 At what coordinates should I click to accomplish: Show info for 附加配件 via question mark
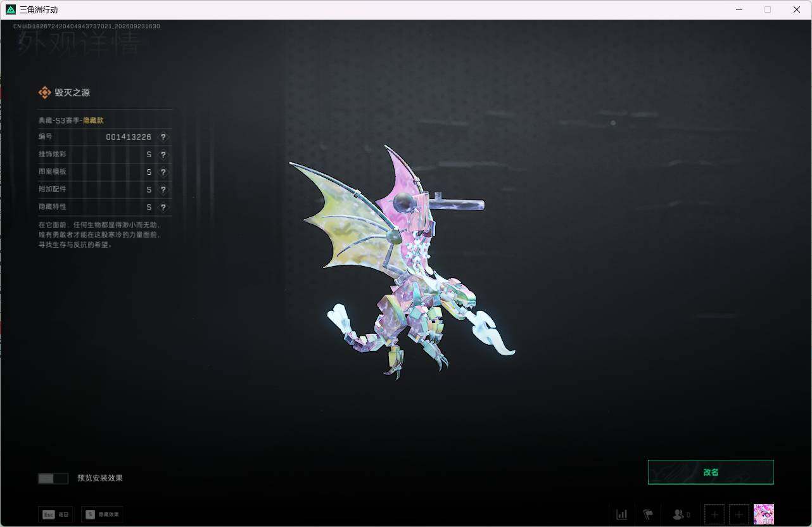coord(163,189)
